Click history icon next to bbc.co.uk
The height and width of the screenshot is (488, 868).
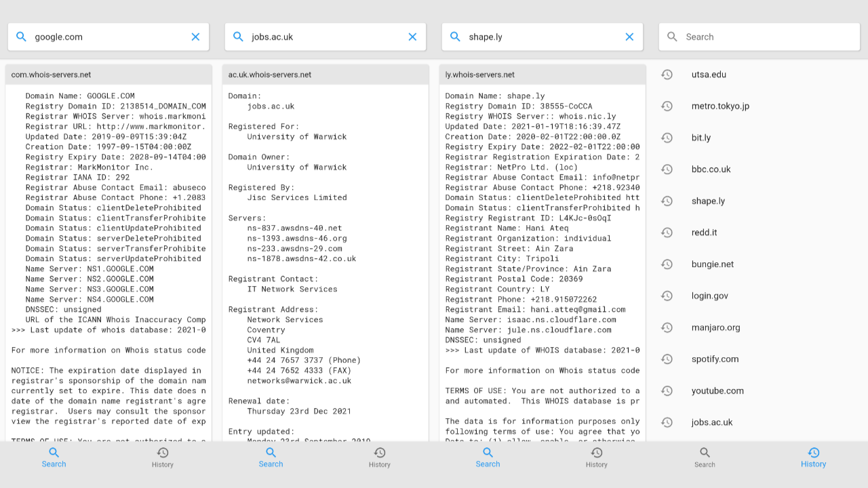pyautogui.click(x=667, y=169)
